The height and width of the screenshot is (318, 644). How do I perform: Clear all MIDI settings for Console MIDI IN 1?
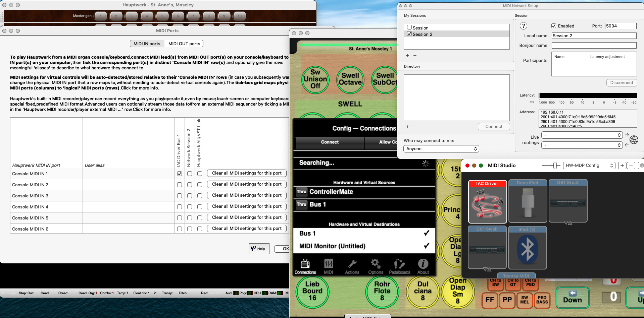(247, 173)
